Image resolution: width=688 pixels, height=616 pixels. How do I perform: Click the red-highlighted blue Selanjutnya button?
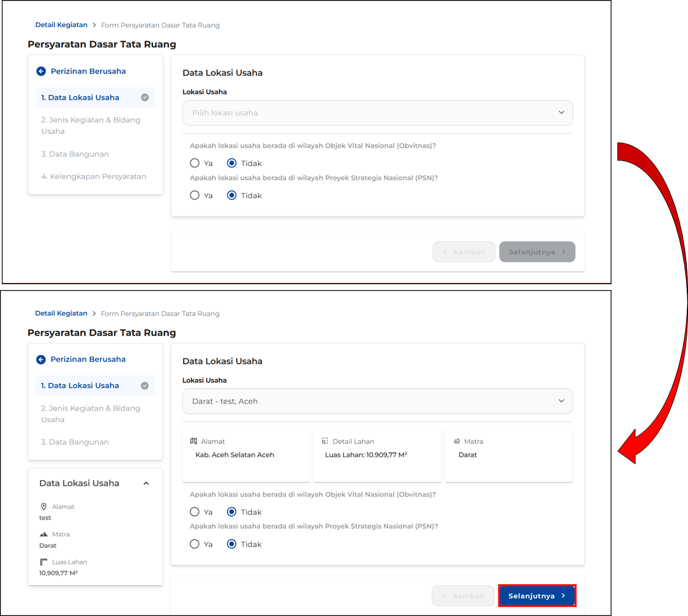[x=537, y=596]
